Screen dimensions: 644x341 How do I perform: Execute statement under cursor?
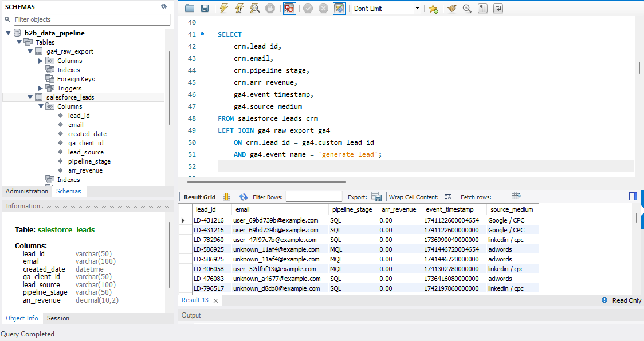[x=239, y=8]
